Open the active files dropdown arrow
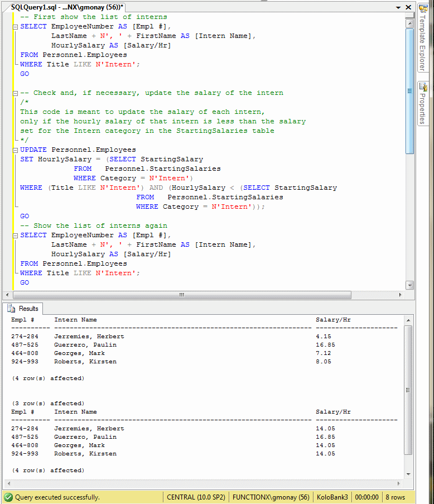 point(398,7)
